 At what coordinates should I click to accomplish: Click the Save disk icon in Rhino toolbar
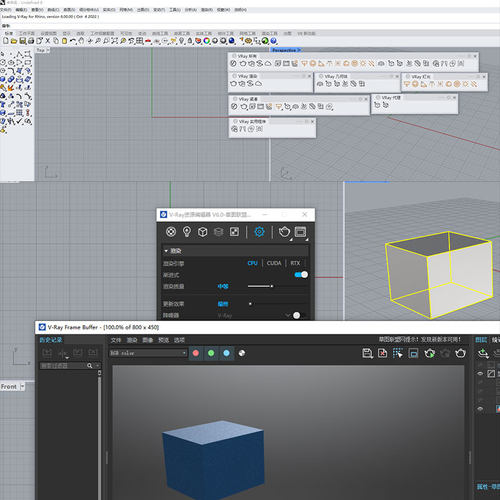point(23,41)
